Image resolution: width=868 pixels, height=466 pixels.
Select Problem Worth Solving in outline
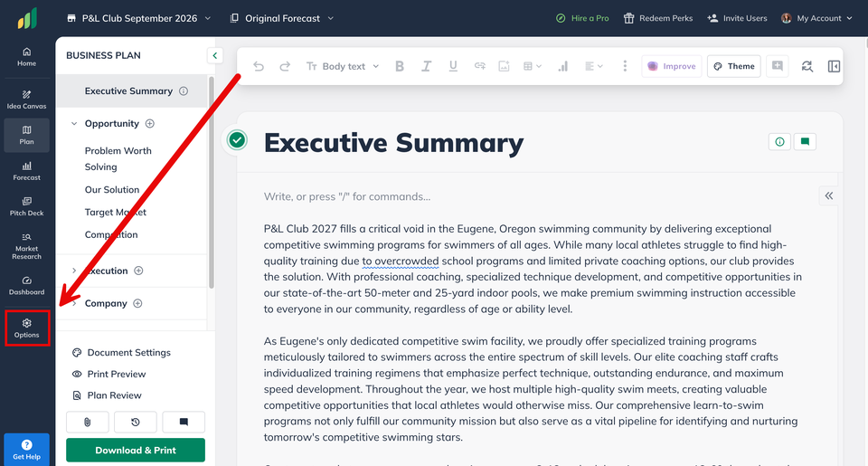(x=118, y=158)
